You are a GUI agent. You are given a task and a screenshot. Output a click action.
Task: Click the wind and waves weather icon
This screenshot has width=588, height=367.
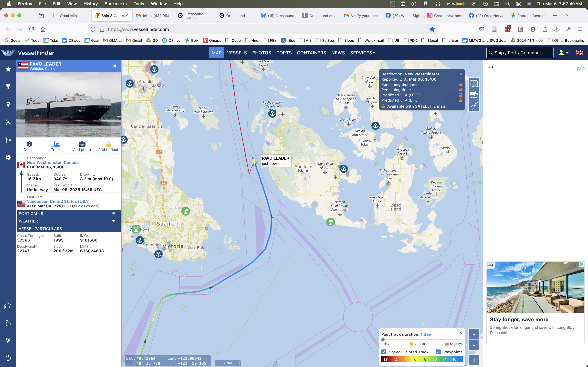(x=474, y=95)
